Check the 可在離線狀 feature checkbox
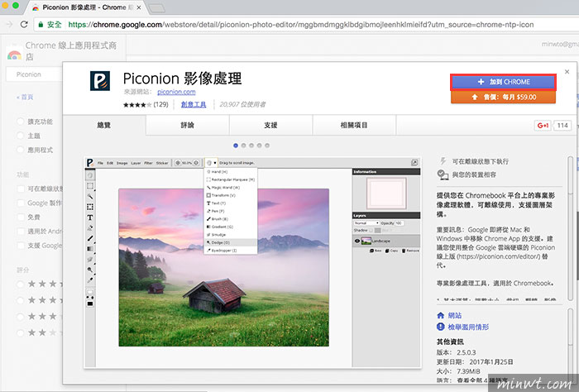The height and width of the screenshot is (392, 579). pyautogui.click(x=21, y=189)
